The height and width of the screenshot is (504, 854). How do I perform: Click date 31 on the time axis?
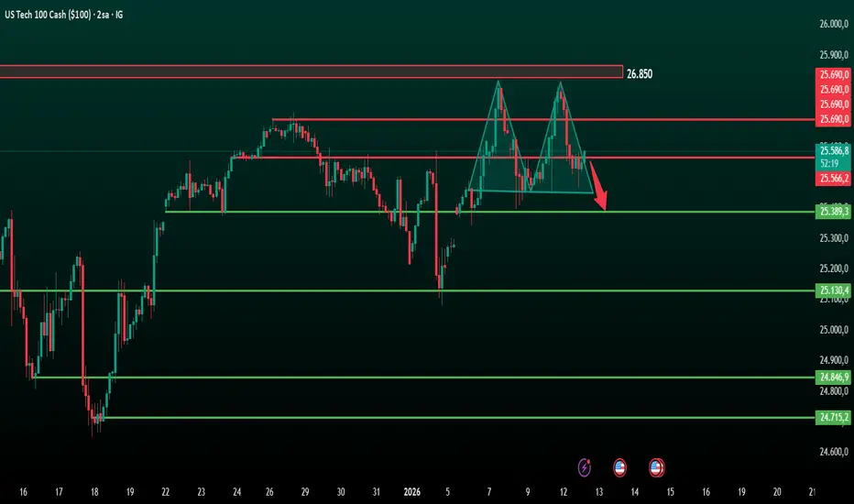point(376,492)
